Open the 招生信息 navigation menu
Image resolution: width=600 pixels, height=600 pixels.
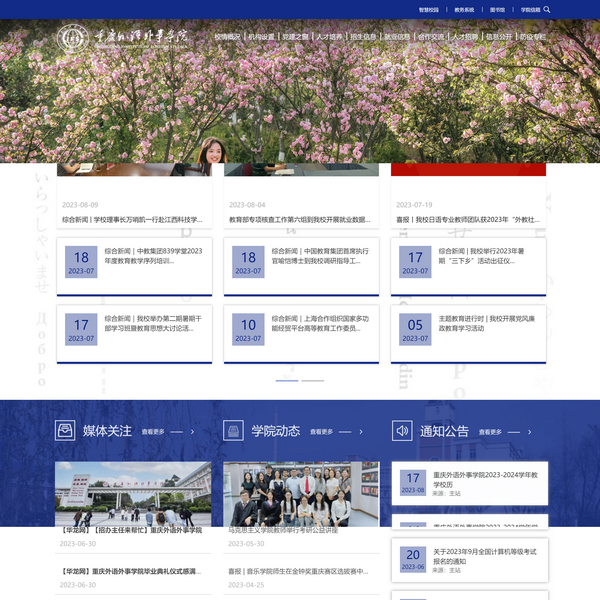pyautogui.click(x=363, y=36)
